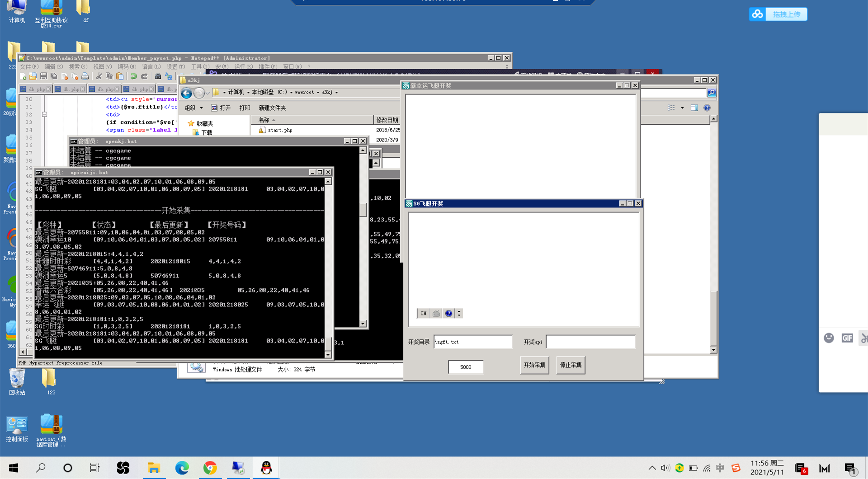The image size is (868, 479).
Task: Click the Undo arrow in Notepad++ toolbar
Action: 134,76
